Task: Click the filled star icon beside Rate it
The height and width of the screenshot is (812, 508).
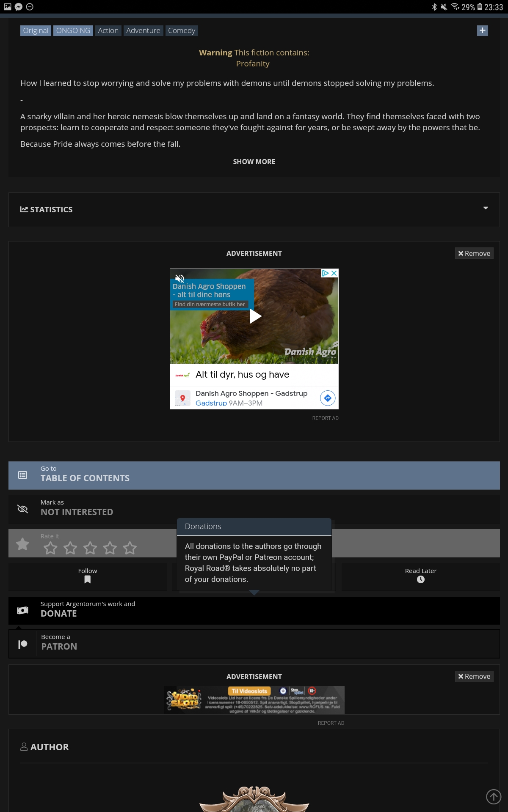Action: (x=23, y=543)
